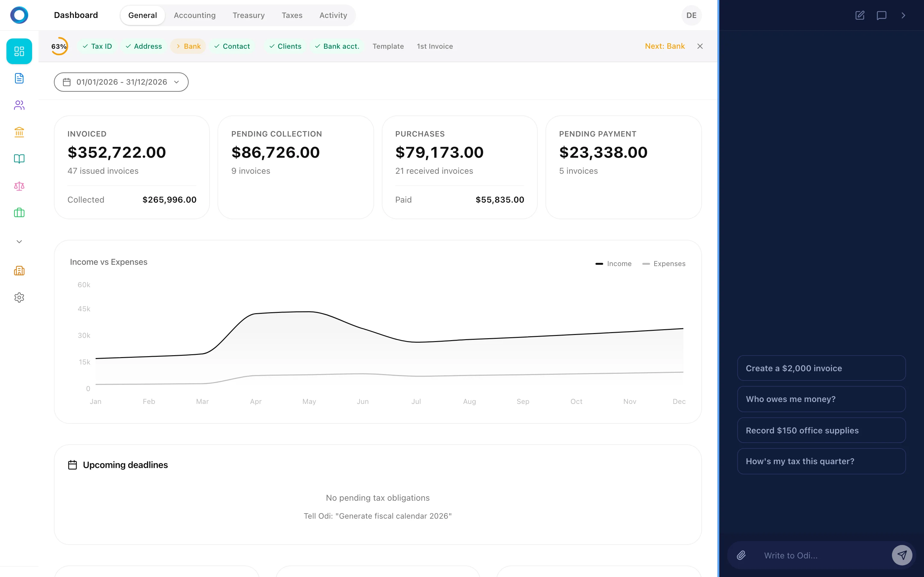Mark the 1st Invoice setup step

[x=434, y=46]
